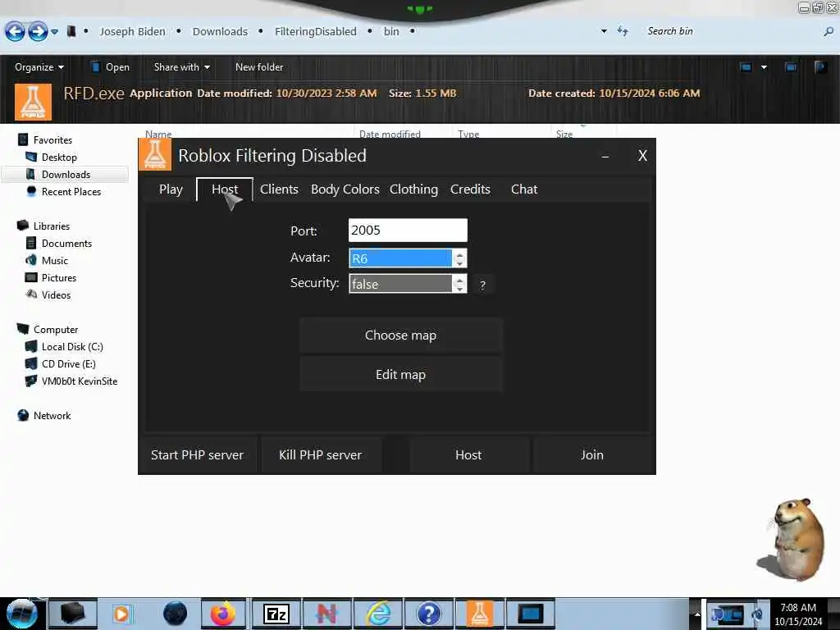Image resolution: width=840 pixels, height=630 pixels.
Task: Open the Chat tab
Action: point(524,189)
